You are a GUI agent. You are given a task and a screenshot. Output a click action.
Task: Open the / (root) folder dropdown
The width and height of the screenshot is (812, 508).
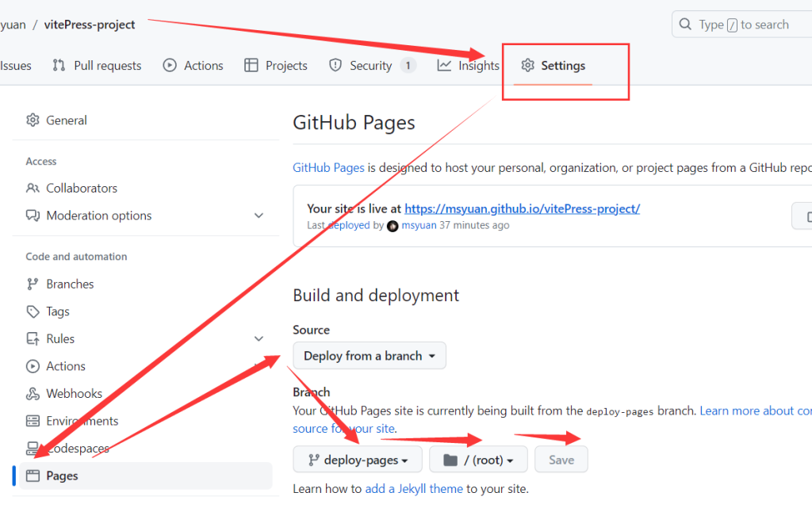(478, 460)
